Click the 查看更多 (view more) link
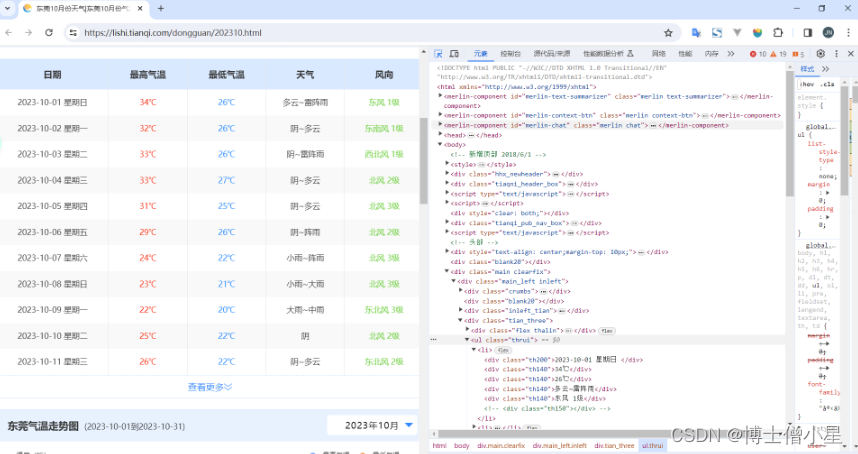 pos(210,387)
